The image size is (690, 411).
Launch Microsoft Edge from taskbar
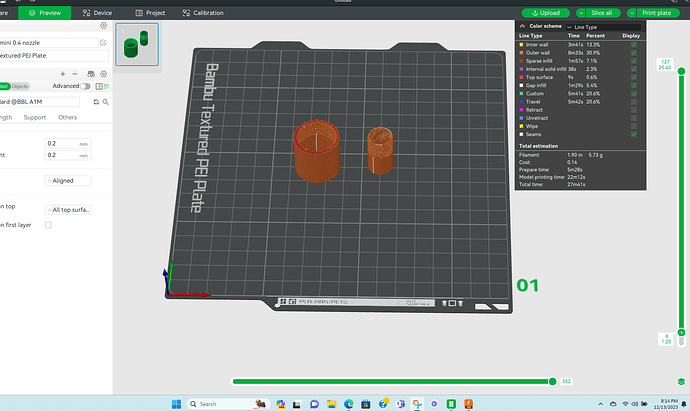point(349,404)
